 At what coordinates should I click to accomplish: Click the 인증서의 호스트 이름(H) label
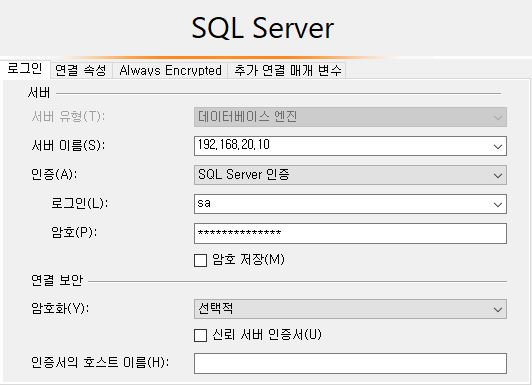point(100,362)
